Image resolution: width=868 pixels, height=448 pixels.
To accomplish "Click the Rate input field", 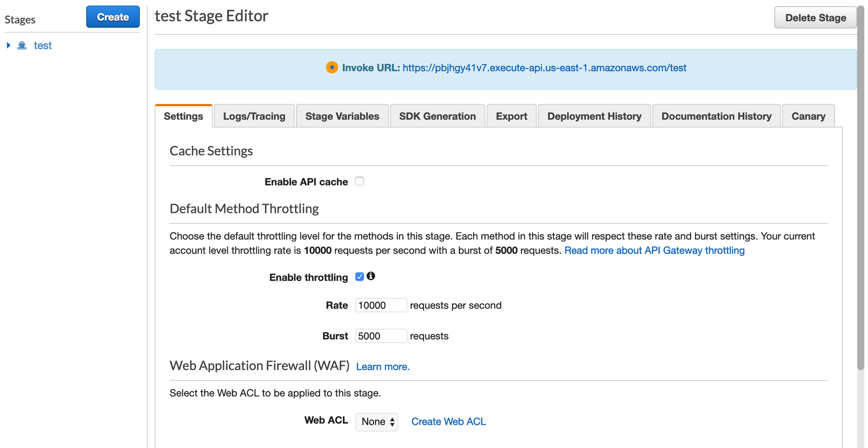I will (381, 305).
